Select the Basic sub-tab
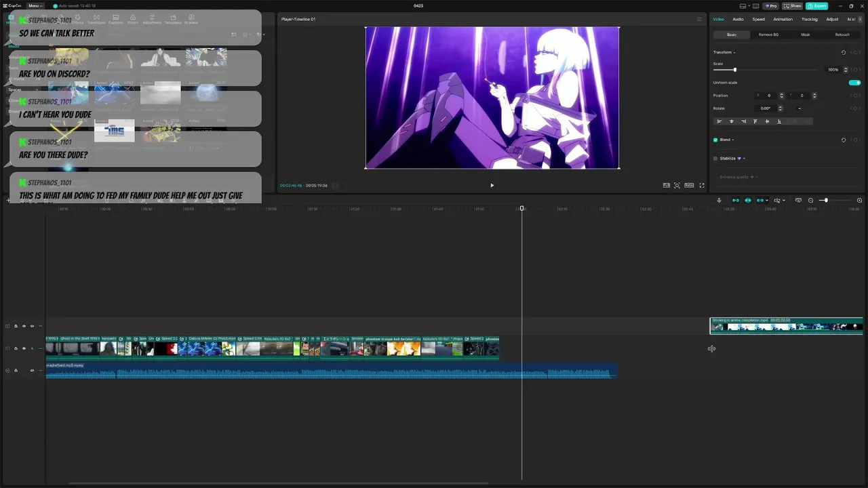Screen dimensions: 868x488 tap(732, 35)
